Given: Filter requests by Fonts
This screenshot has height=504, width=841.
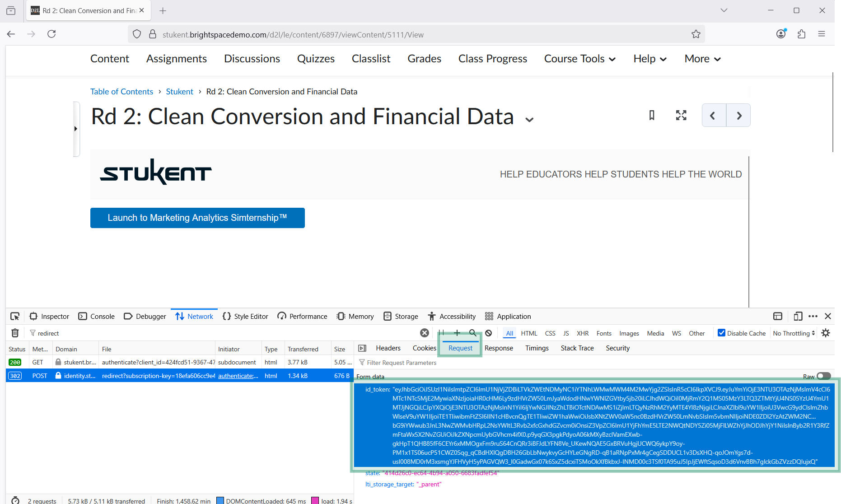Looking at the screenshot, I should click(604, 333).
